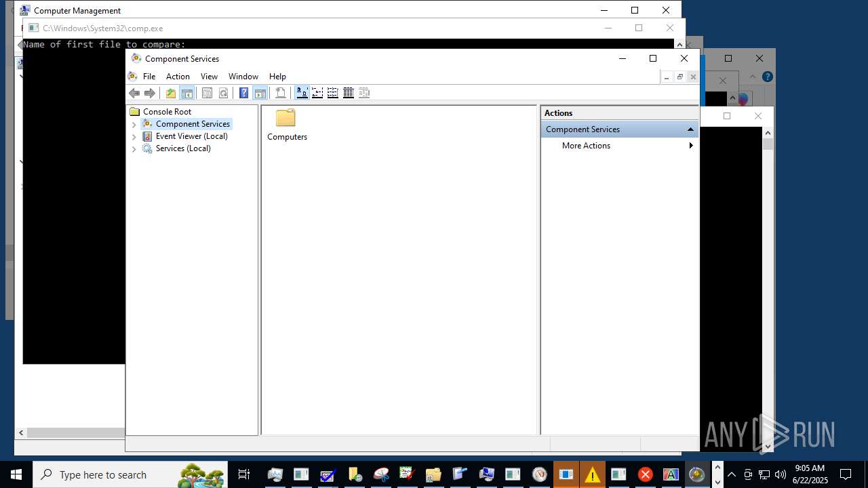Click the Actions pane header
Image resolution: width=868 pixels, height=488 pixels.
pyautogui.click(x=620, y=113)
